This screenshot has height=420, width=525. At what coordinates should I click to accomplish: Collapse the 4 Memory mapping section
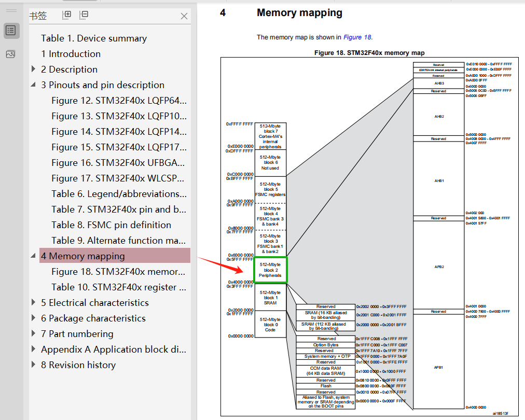point(34,256)
